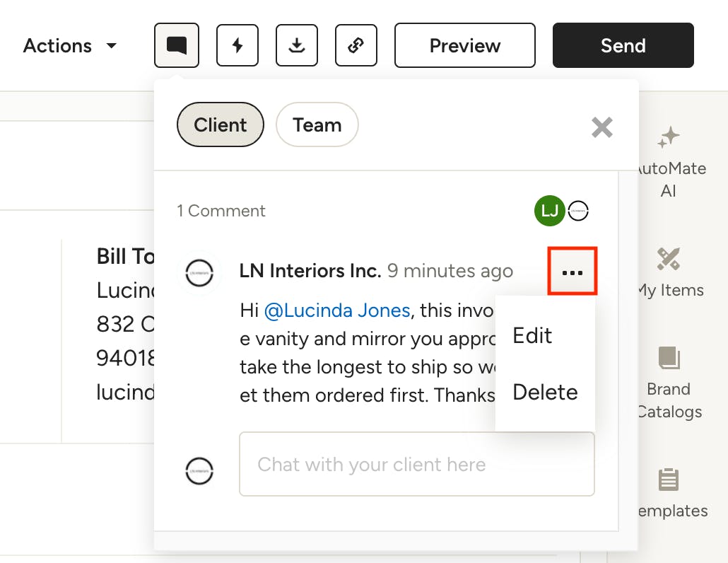Click the @Lucinda Jones mention link
Image resolution: width=728 pixels, height=563 pixels.
click(337, 310)
